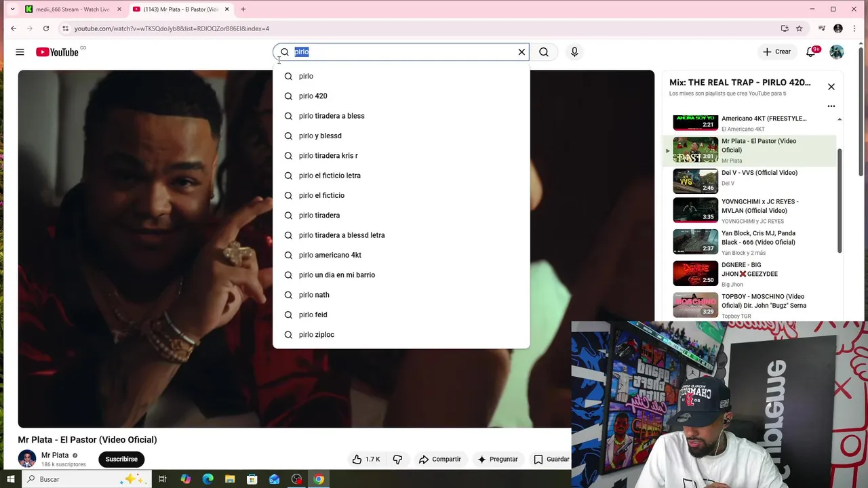Image resolution: width=868 pixels, height=488 pixels.
Task: Close the Mr Plata - El Pastor tab
Action: coord(226,9)
